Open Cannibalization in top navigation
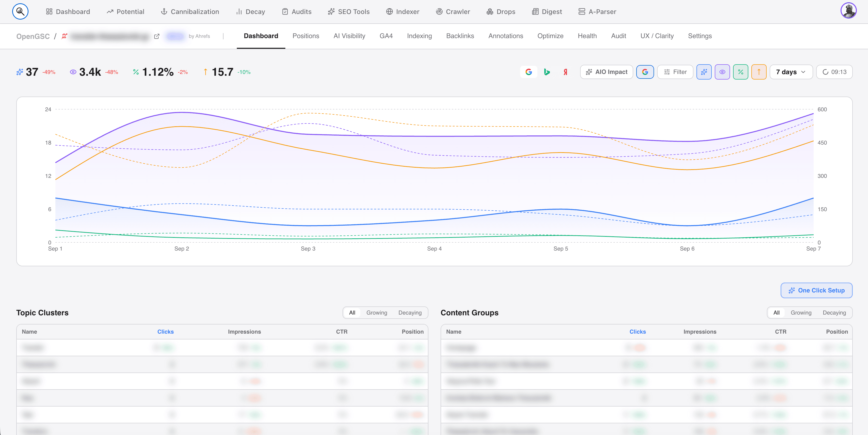868x435 pixels. tap(190, 11)
